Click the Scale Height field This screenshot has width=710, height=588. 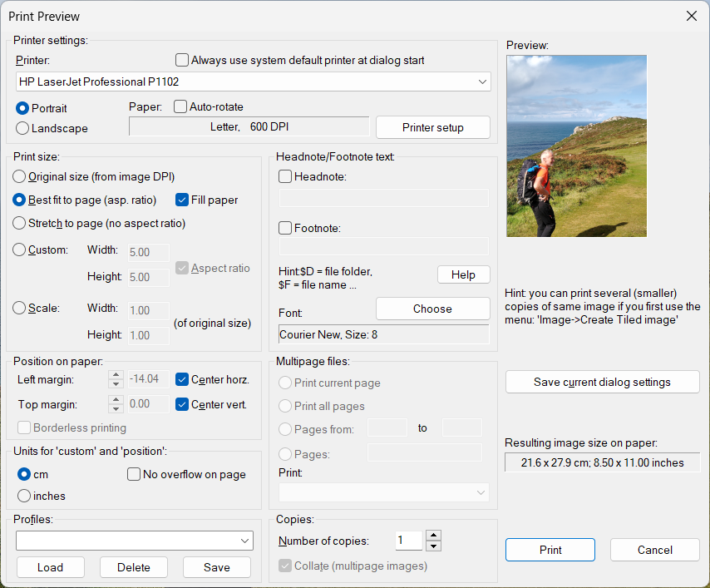pyautogui.click(x=149, y=336)
